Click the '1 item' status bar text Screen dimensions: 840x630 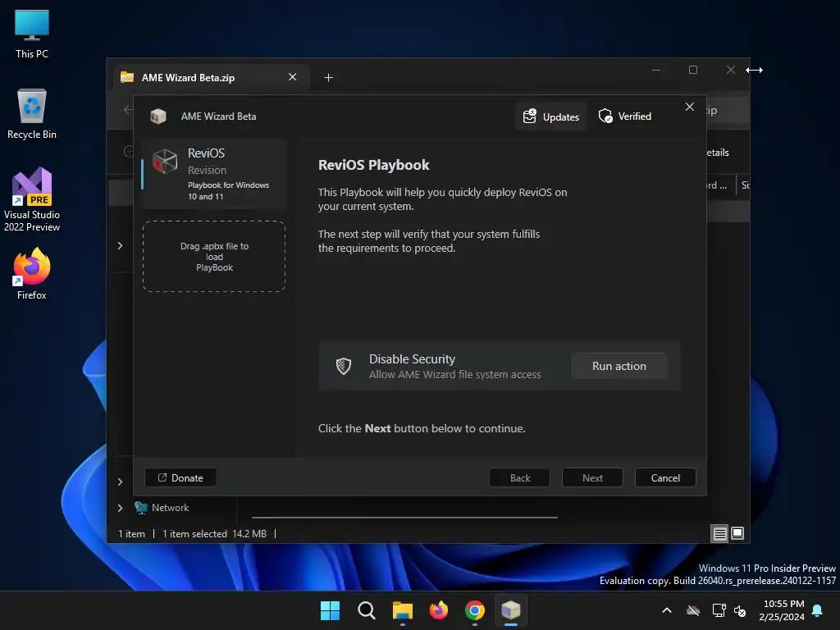(131, 533)
